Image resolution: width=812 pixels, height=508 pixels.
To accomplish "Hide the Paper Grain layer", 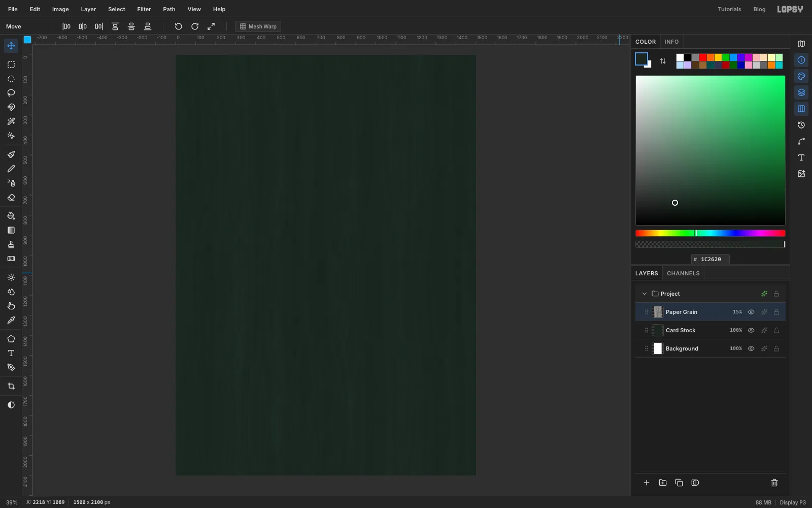I will point(751,312).
